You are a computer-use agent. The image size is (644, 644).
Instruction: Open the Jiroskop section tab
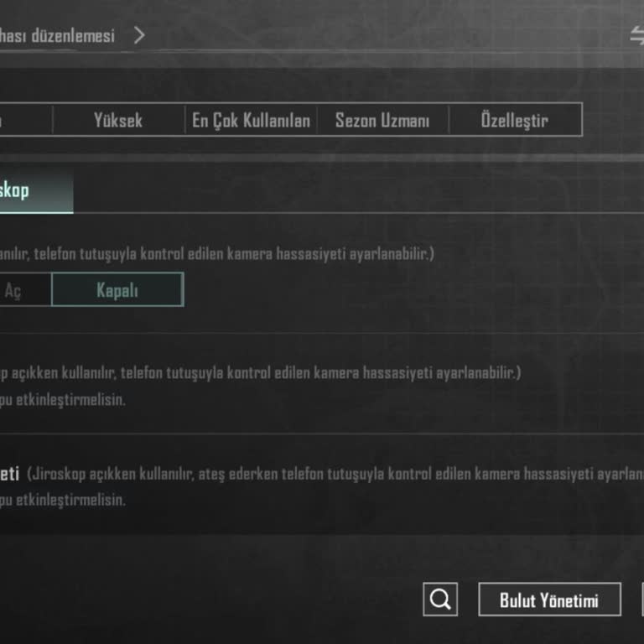tap(36, 190)
